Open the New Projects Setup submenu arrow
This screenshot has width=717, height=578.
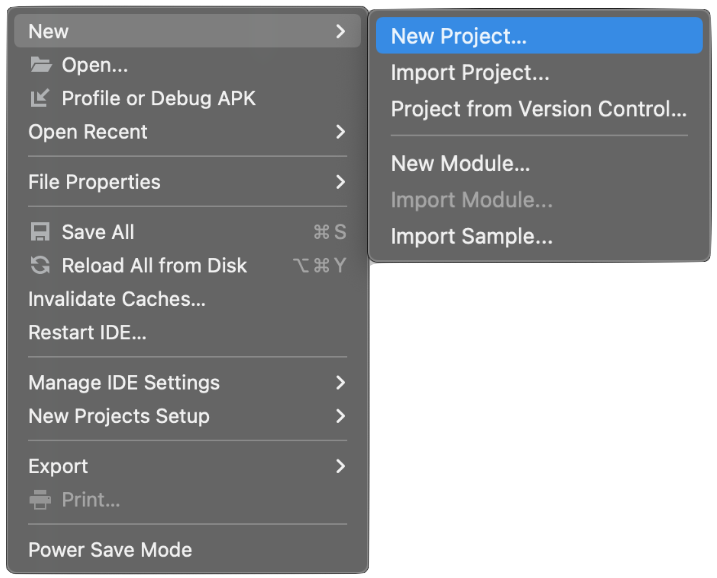[340, 416]
